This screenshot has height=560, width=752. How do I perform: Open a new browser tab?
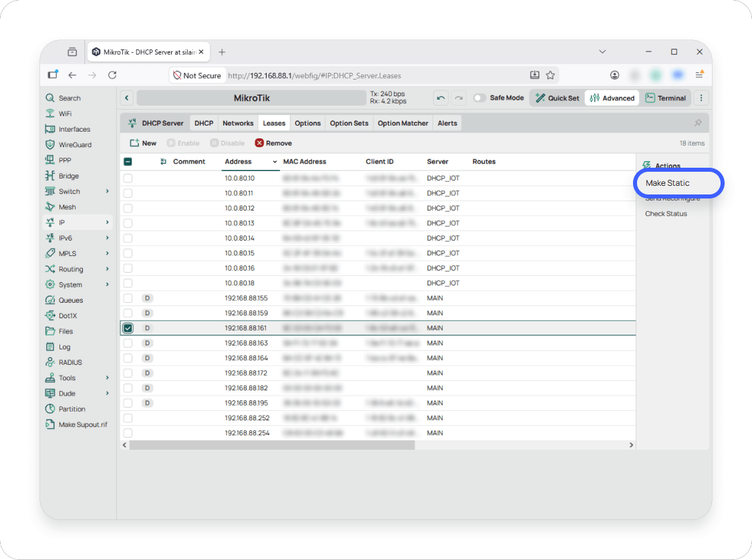[x=221, y=52]
